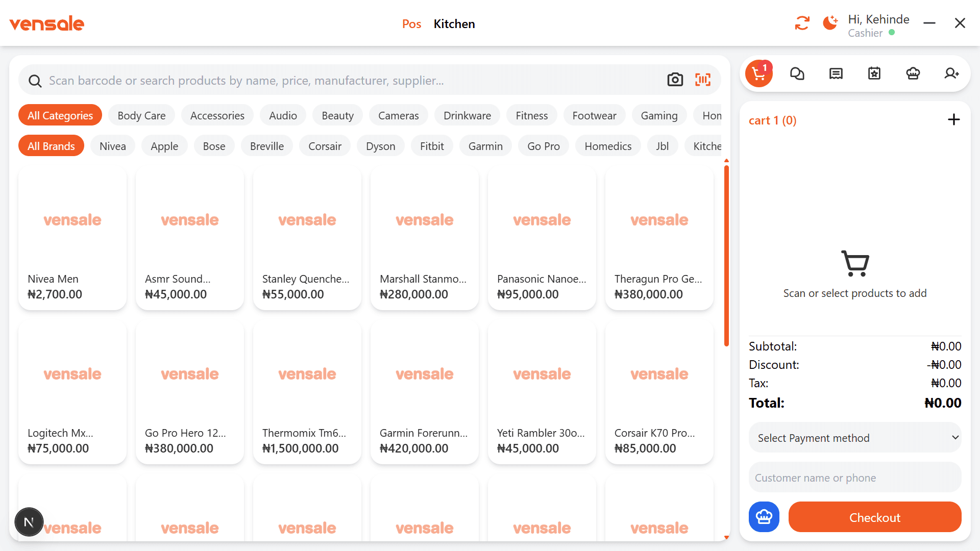The image size is (980, 551).
Task: Filter by Homedics brand
Action: click(608, 146)
